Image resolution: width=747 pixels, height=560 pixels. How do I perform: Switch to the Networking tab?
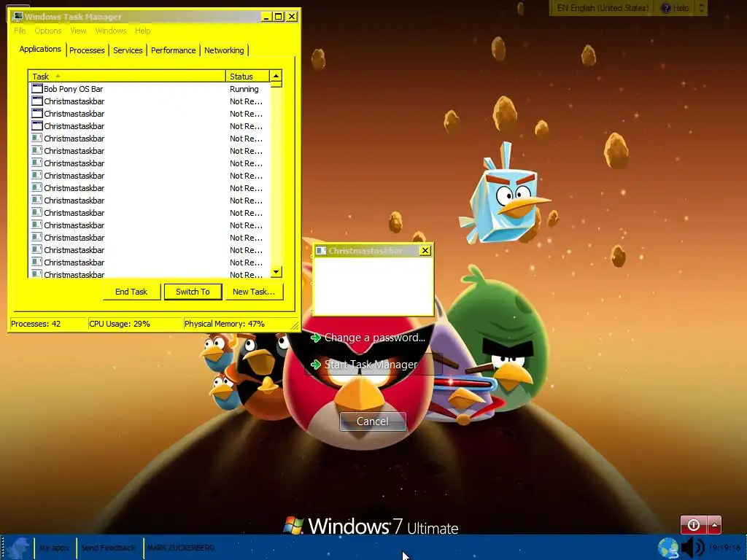click(224, 50)
